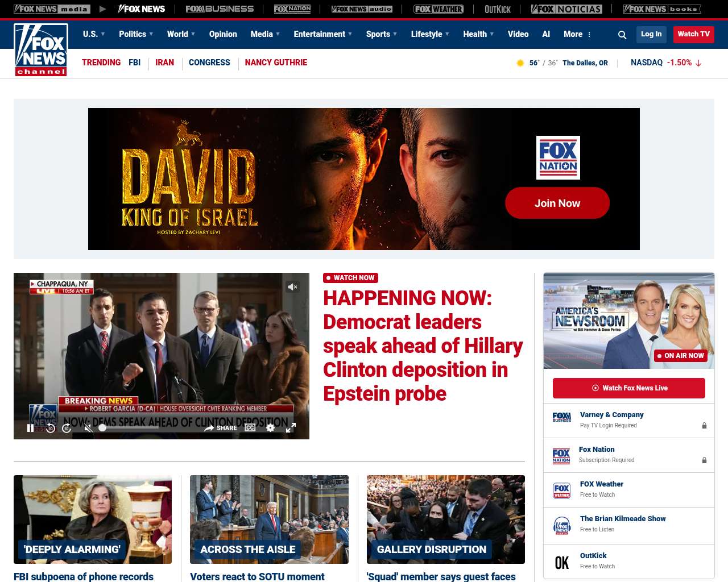Screen dimensions: 728x582
Task: Rewind the video 10 seconds
Action: pos(51,428)
